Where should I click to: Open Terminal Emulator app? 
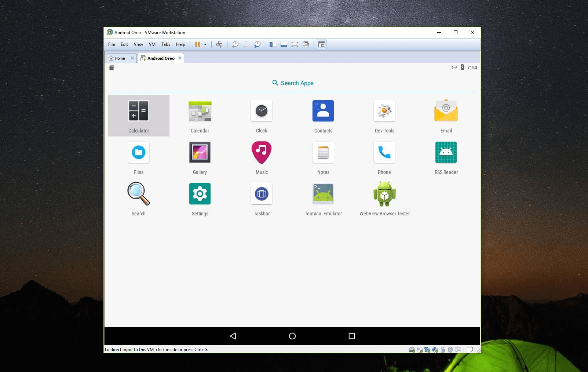coord(323,198)
